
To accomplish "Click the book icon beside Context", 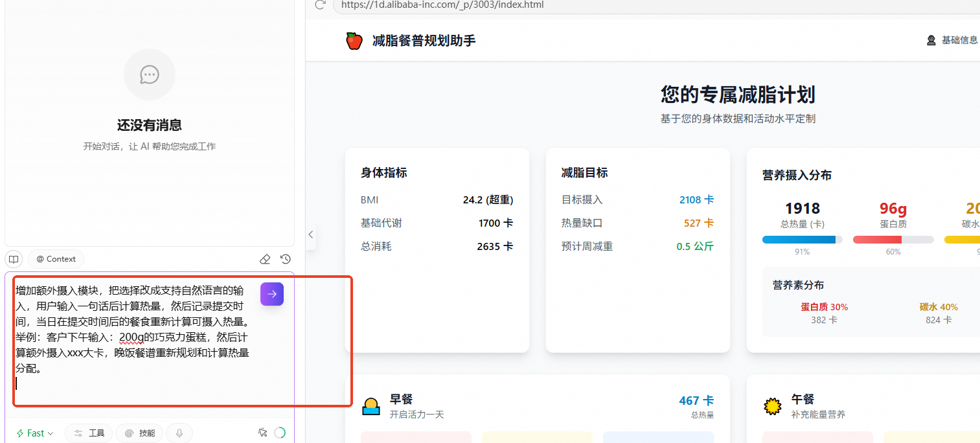I will (x=14, y=259).
